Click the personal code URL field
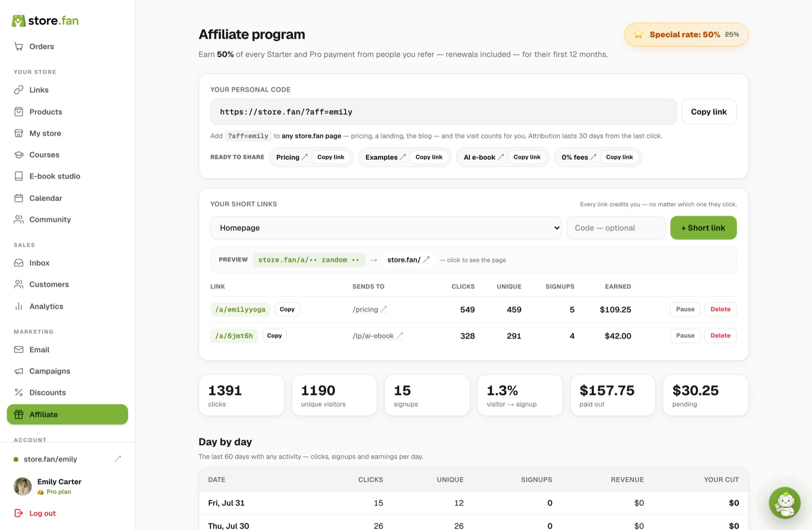 pos(444,112)
